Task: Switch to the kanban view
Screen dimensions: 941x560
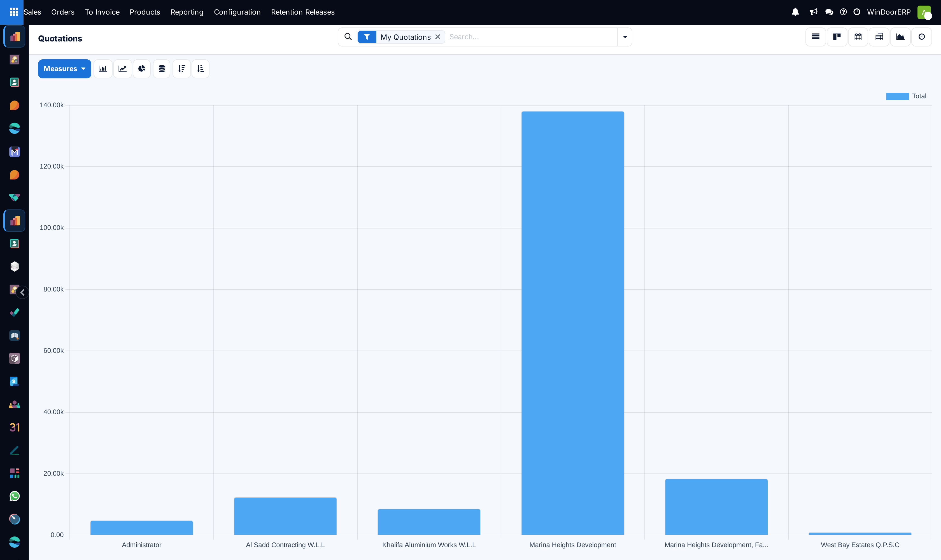Action: coord(837,37)
